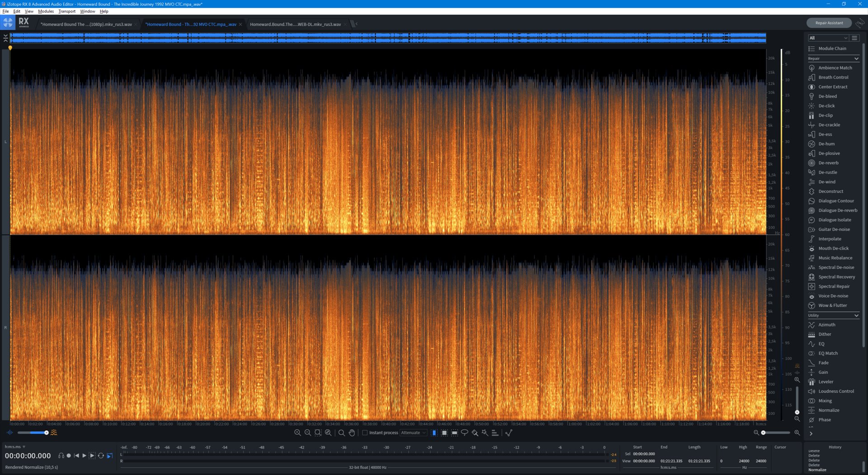Select the Magic Wand tool
868x475 pixels.
[485, 433]
